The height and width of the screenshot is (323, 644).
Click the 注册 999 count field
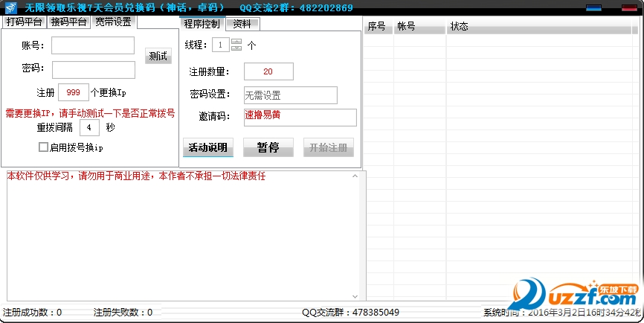(74, 92)
